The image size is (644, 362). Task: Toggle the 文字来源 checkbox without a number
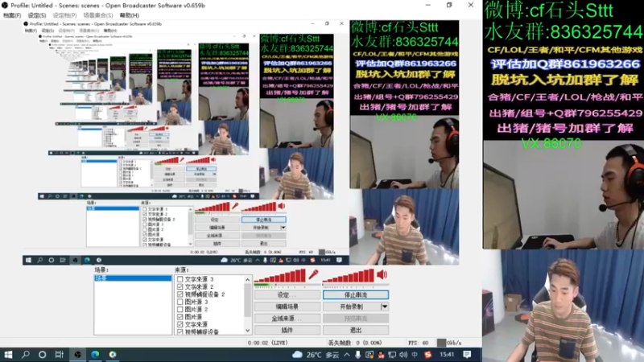180,324
